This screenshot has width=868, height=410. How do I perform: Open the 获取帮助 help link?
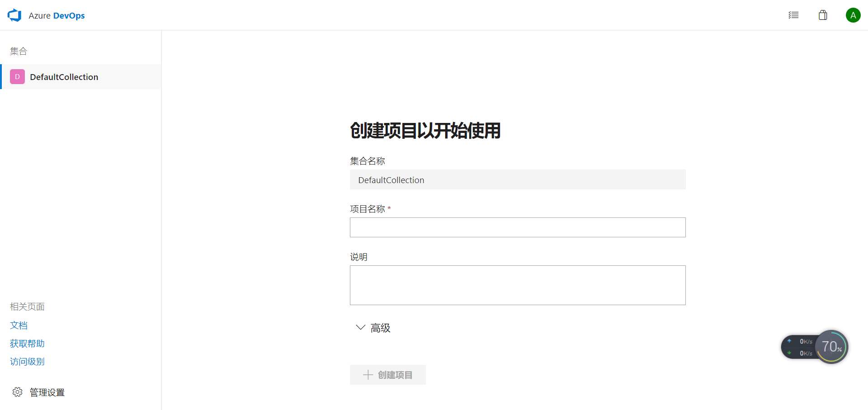pos(27,343)
